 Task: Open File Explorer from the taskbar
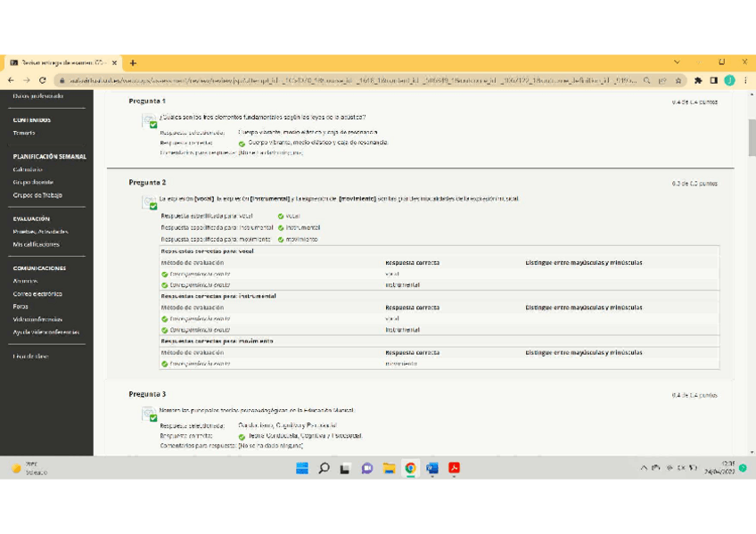point(389,468)
